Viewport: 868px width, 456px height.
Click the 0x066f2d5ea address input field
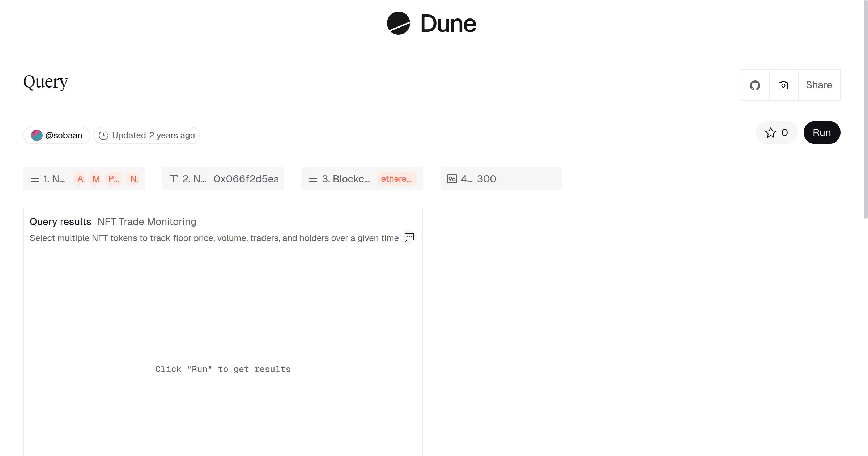[x=246, y=179]
